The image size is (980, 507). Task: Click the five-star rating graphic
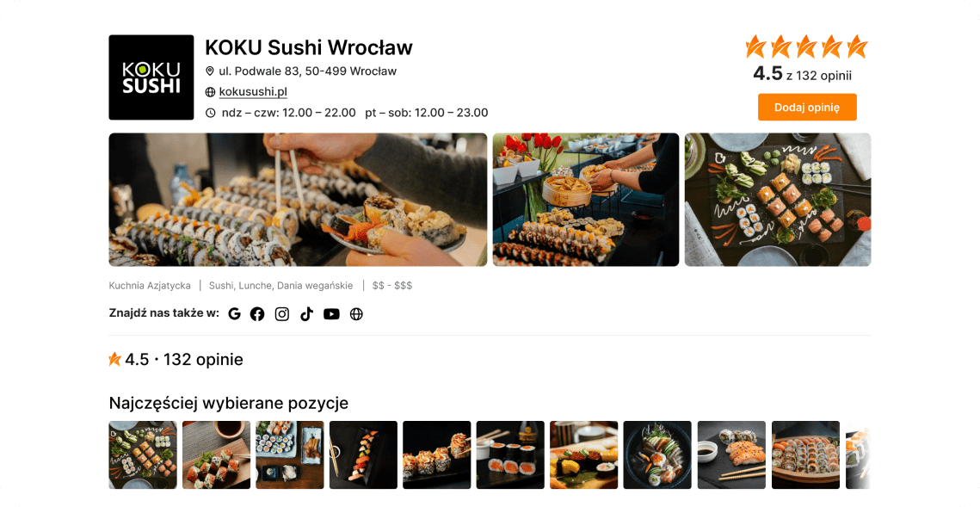point(806,46)
